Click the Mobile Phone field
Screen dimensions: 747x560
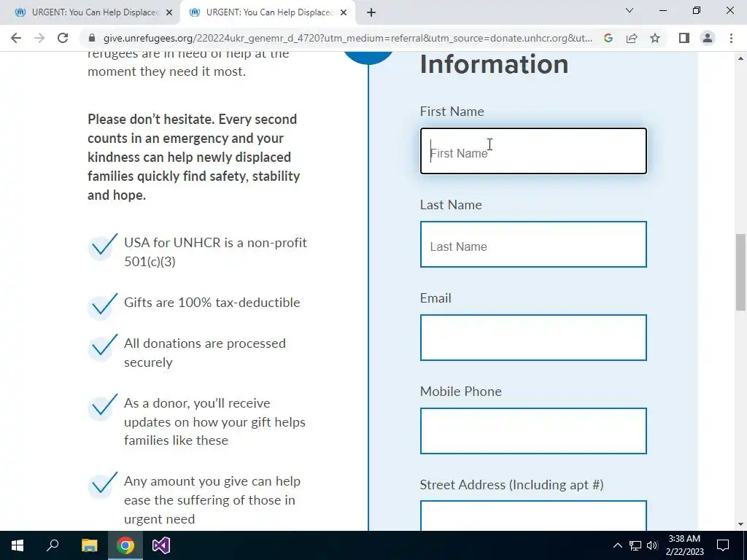tap(533, 431)
